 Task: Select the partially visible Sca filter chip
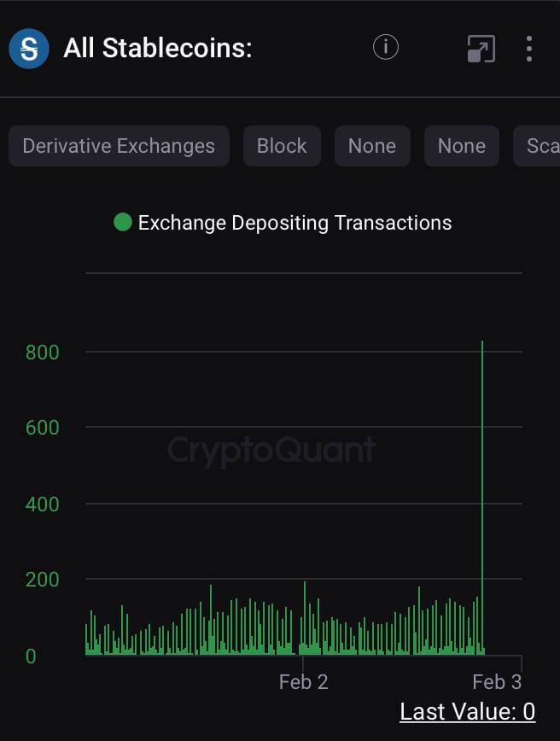(x=543, y=146)
